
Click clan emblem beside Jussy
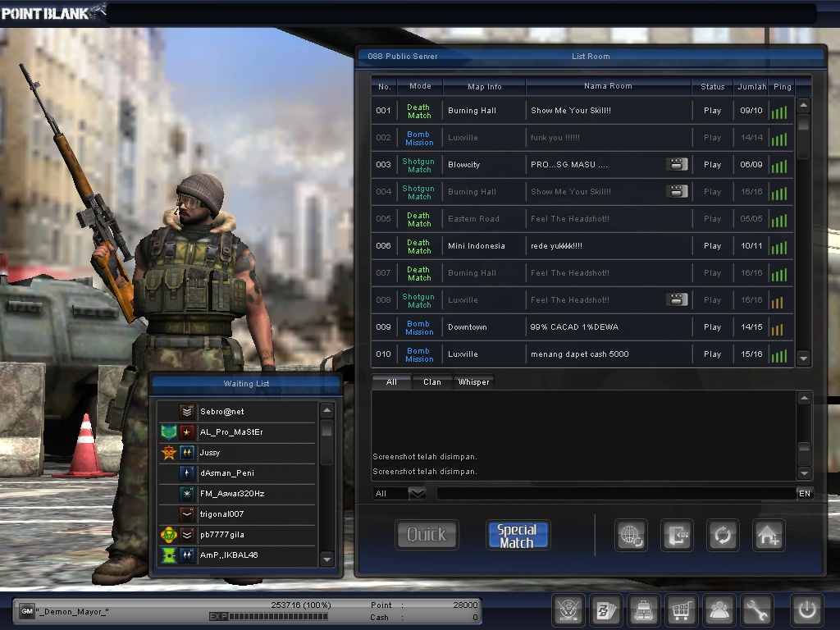pos(169,453)
